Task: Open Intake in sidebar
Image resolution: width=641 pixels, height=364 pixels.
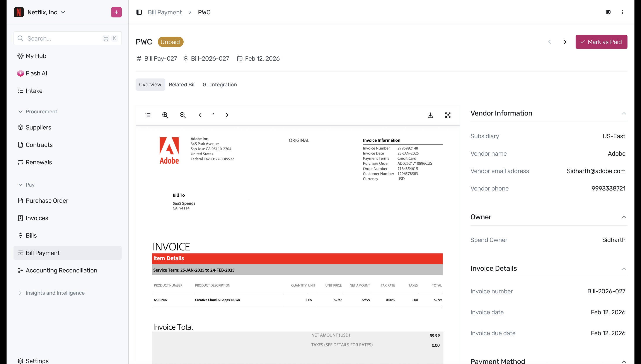Action: 68,91
